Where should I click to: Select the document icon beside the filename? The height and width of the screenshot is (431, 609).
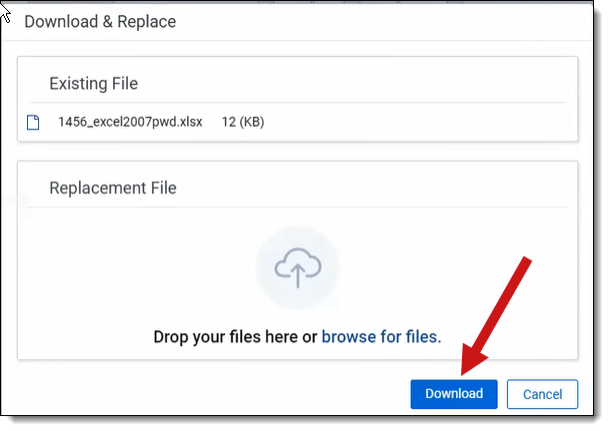pos(33,123)
